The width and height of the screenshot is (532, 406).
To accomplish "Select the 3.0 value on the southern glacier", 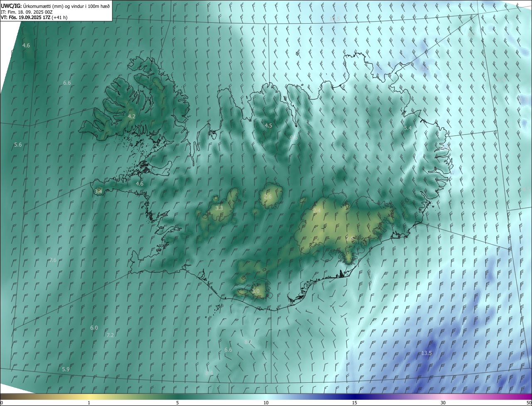I will click(x=256, y=291).
